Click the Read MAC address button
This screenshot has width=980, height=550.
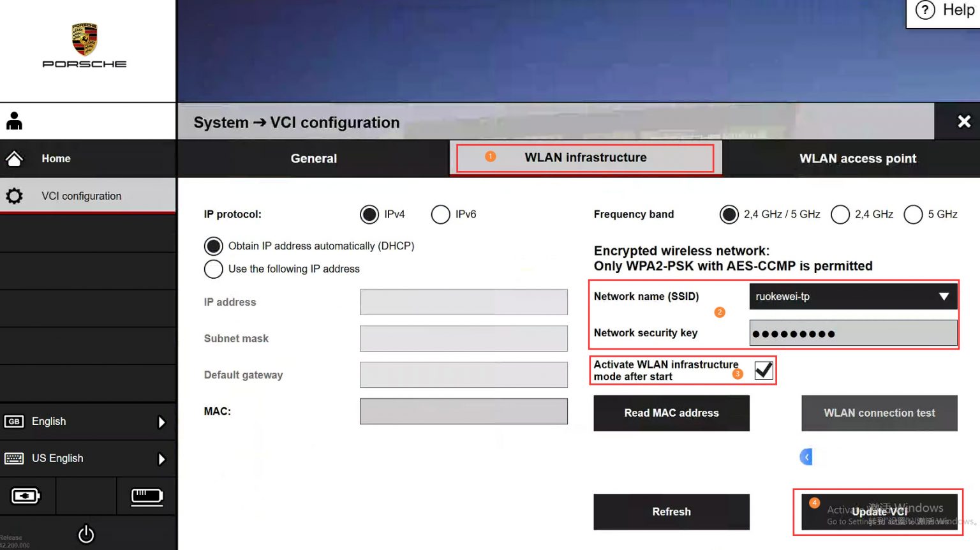point(671,413)
